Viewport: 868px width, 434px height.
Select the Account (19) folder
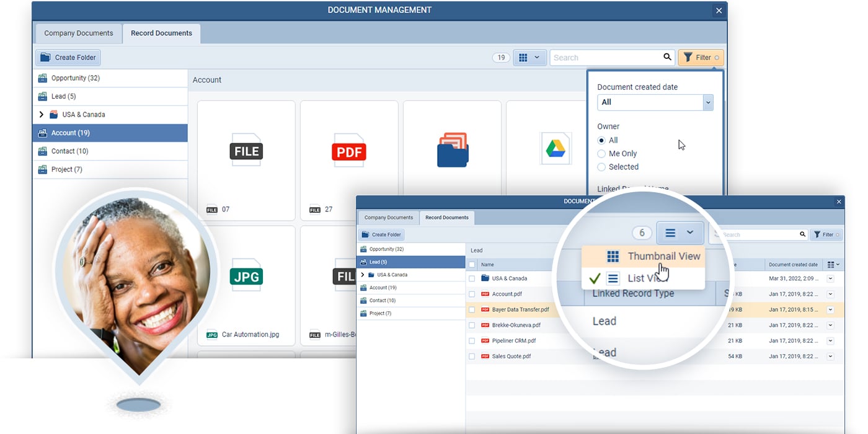coord(69,133)
